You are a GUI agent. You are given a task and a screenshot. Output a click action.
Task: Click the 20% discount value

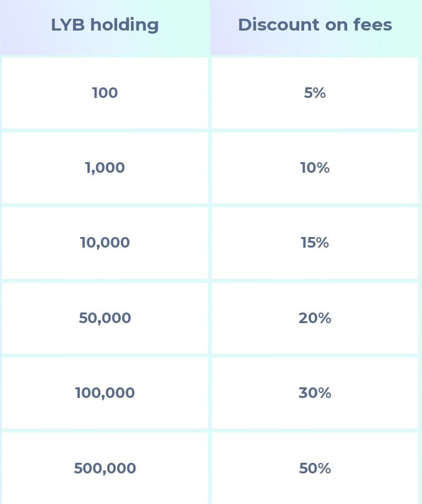(x=315, y=318)
